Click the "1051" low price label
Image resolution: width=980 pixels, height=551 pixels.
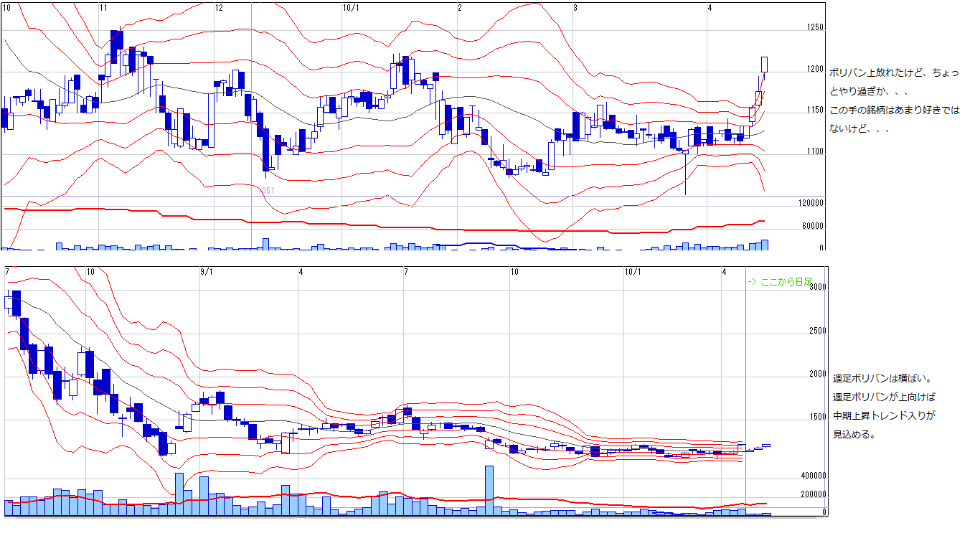267,191
